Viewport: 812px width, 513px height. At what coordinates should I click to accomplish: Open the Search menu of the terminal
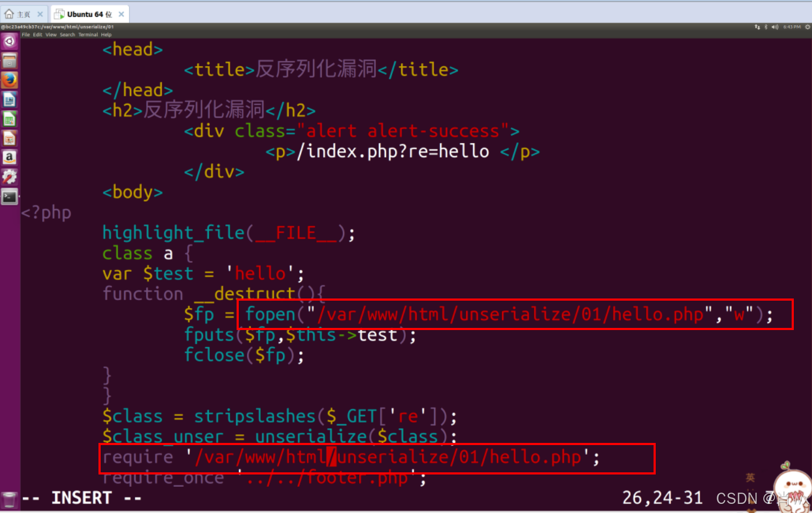click(x=67, y=34)
